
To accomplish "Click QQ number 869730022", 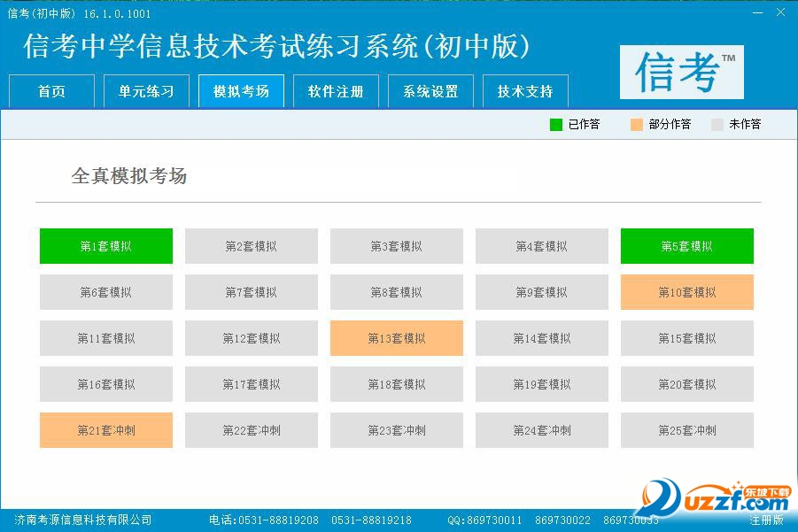I will (563, 520).
